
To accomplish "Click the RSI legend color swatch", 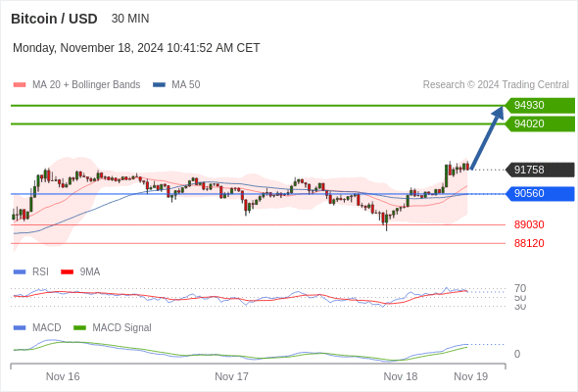I will 20,272.
